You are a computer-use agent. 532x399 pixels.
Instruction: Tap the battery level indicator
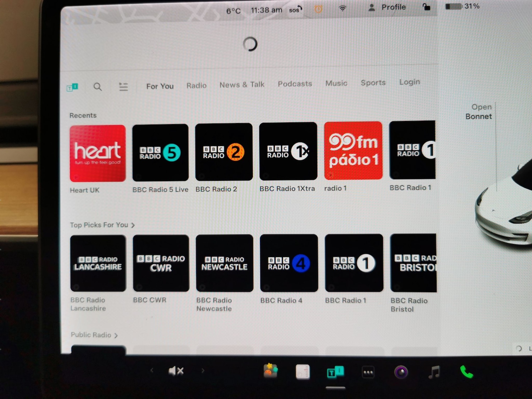[x=462, y=6]
